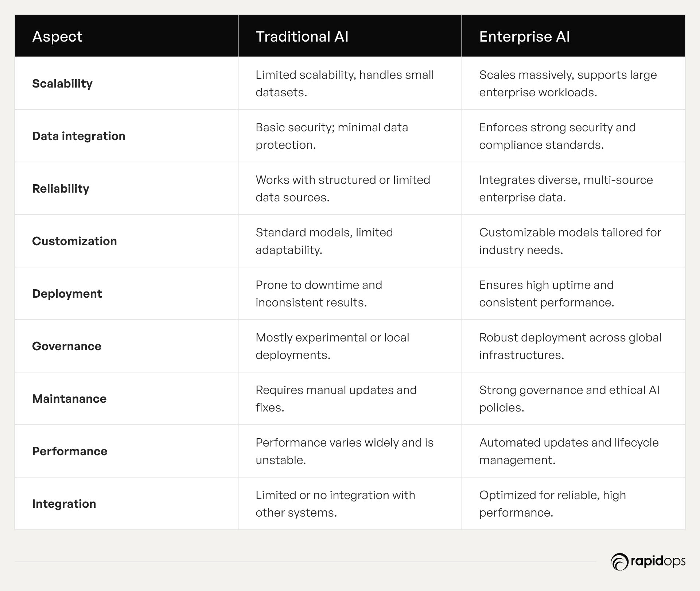Select the 'Automated updates and lifecycle' cell

coord(573,451)
